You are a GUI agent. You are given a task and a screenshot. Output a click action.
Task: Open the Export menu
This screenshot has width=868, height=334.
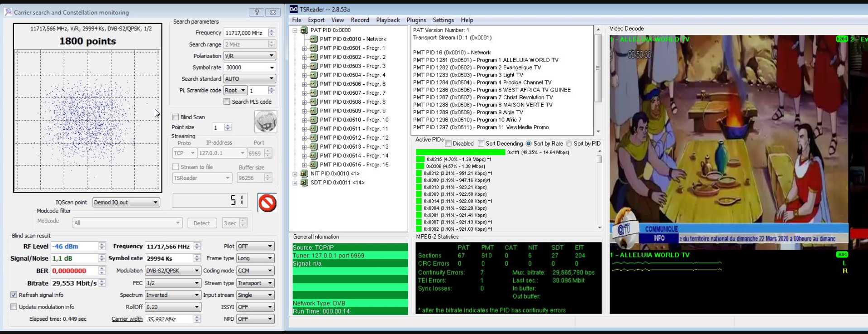pyautogui.click(x=316, y=20)
